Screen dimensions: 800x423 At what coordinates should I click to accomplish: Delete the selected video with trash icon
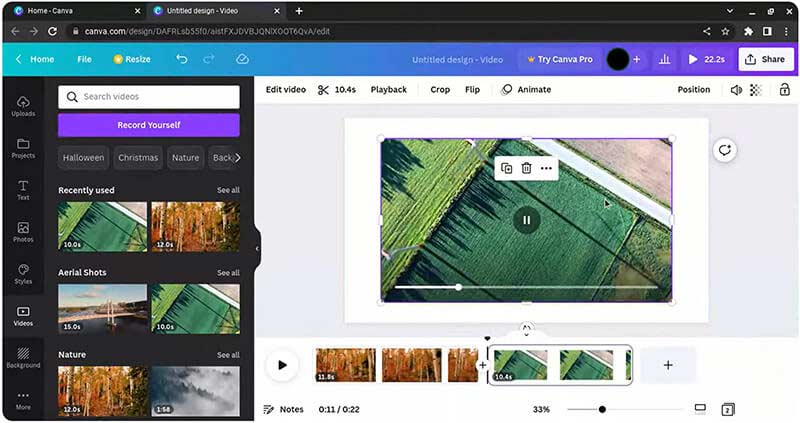point(526,168)
